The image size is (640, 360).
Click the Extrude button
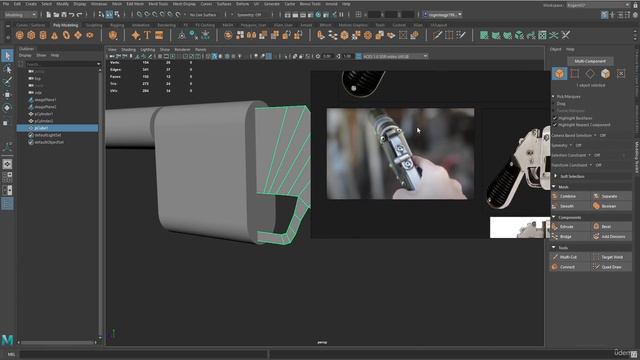coord(570,227)
